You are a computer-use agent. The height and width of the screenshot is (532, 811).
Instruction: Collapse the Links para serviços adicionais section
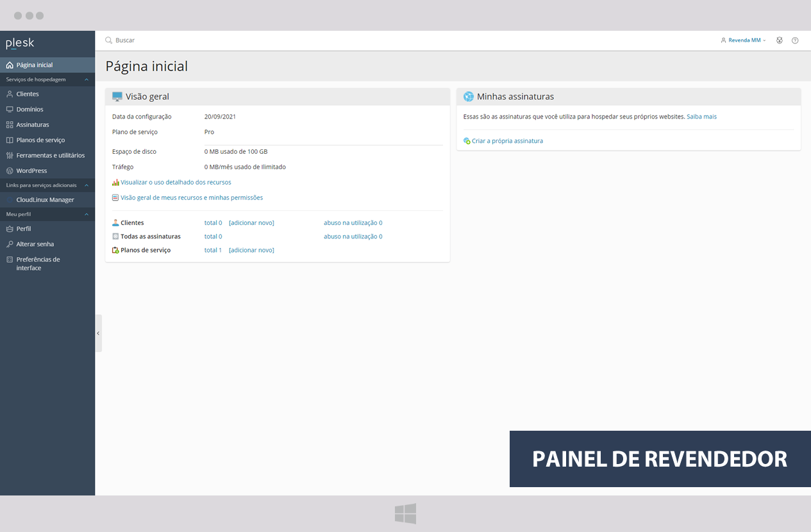pyautogui.click(x=87, y=185)
